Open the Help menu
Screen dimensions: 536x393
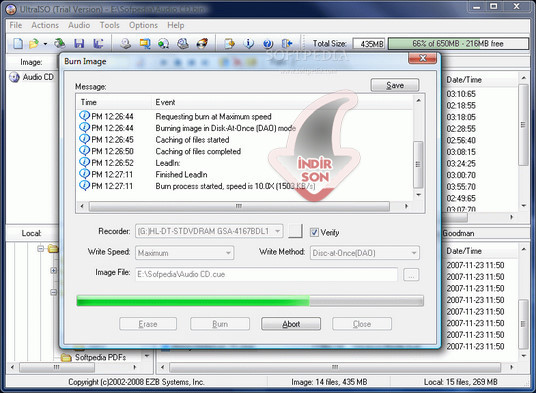coord(176,25)
